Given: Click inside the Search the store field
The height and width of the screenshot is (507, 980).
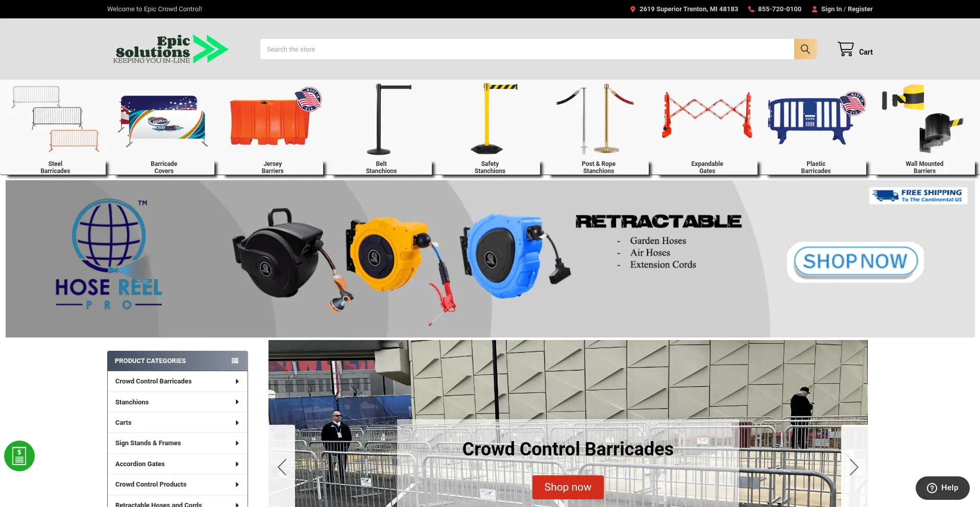Looking at the screenshot, I should (526, 50).
